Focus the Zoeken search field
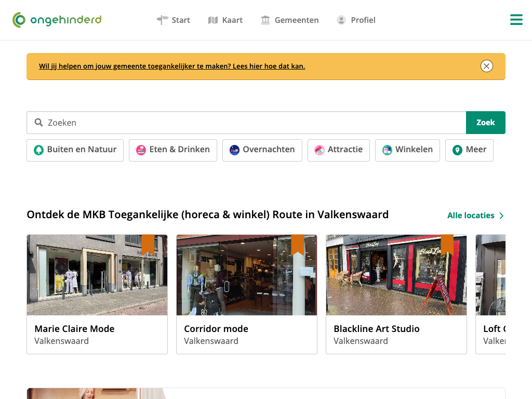 click(249, 123)
